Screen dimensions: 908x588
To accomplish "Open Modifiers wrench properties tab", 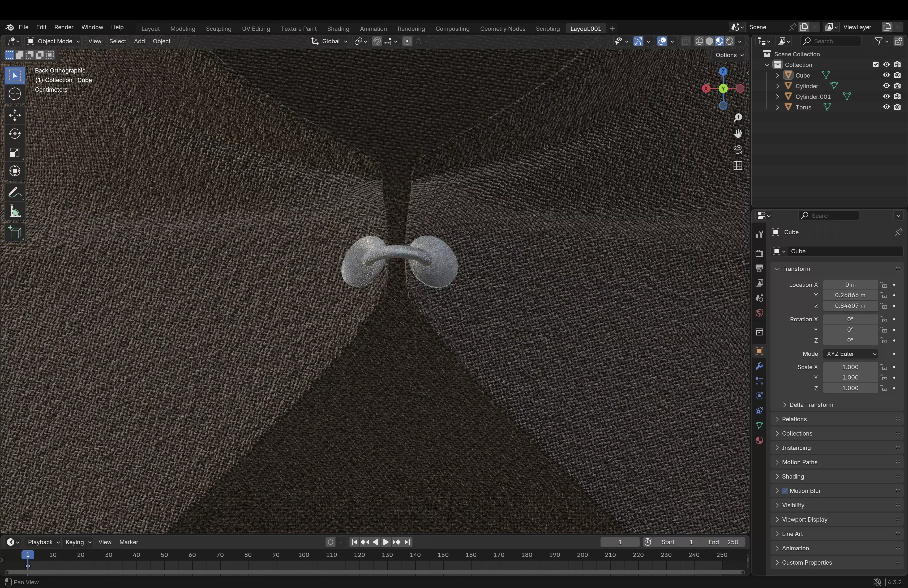I will coord(759,366).
